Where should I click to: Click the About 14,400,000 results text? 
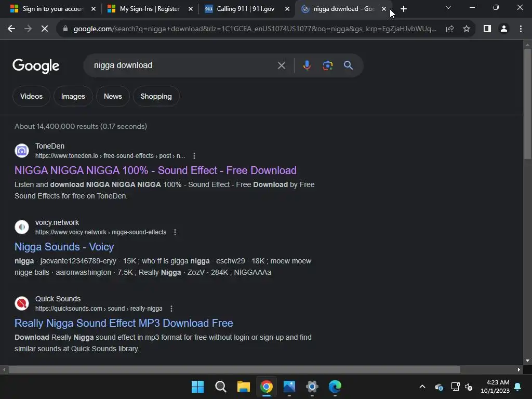pos(81,126)
